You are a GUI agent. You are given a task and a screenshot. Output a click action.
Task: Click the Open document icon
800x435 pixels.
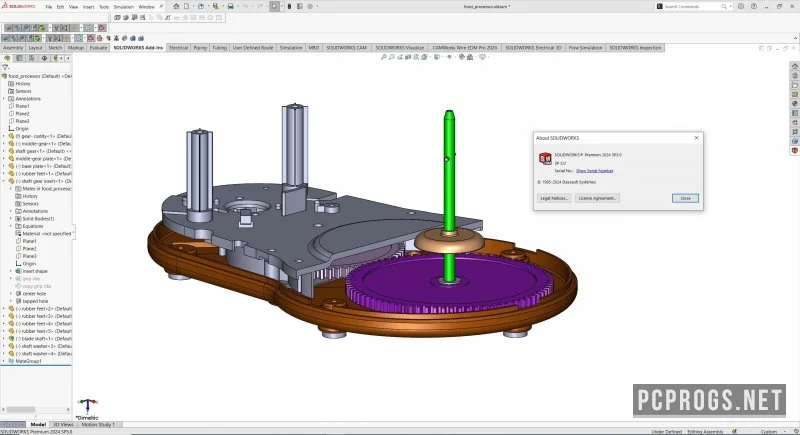[201, 6]
